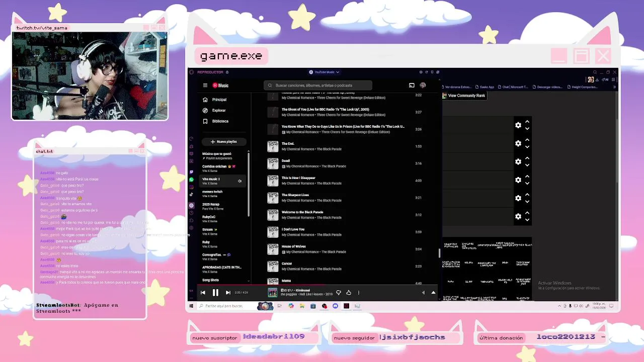This screenshot has height=362, width=644.
Task: Open settings gear of the bottom tier row
Action: tap(518, 216)
